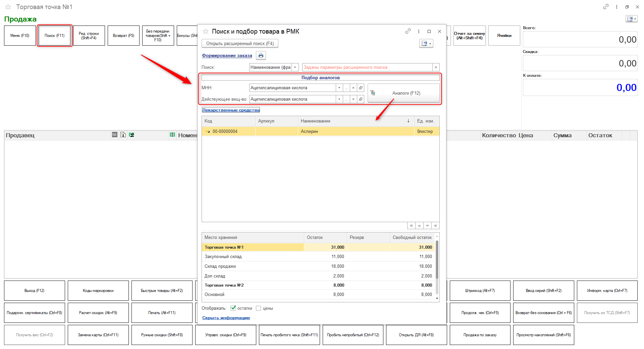The image size is (644, 349).
Task: Select the Аспирин row in results table
Action: pyautogui.click(x=320, y=131)
